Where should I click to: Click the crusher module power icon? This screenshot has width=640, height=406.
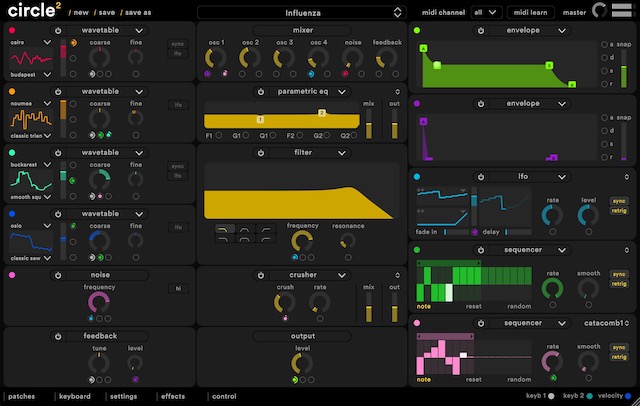click(258, 273)
